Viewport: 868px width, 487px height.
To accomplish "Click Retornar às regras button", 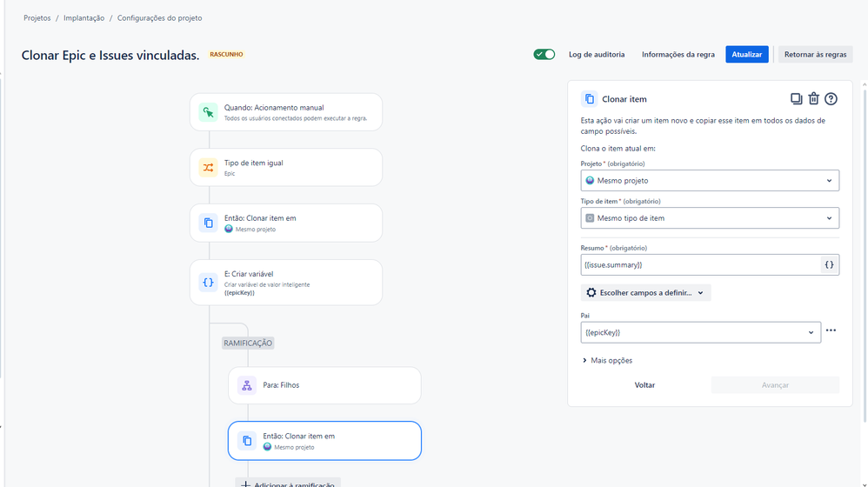I will pyautogui.click(x=816, y=54).
